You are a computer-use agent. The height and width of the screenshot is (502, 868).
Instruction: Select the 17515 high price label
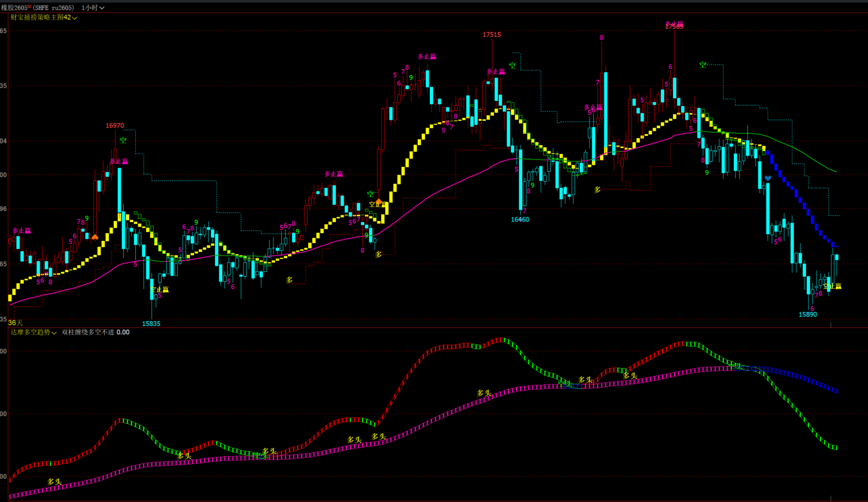(x=491, y=35)
